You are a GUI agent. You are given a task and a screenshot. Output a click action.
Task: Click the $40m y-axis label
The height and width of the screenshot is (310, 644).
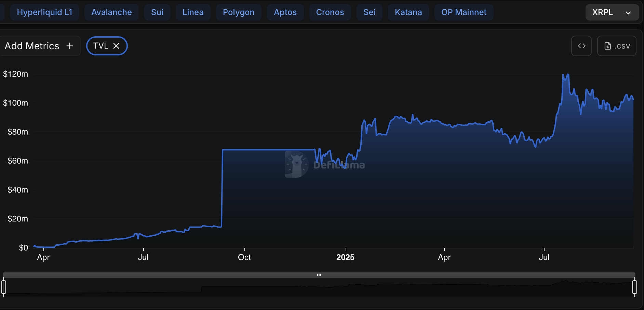[18, 190]
